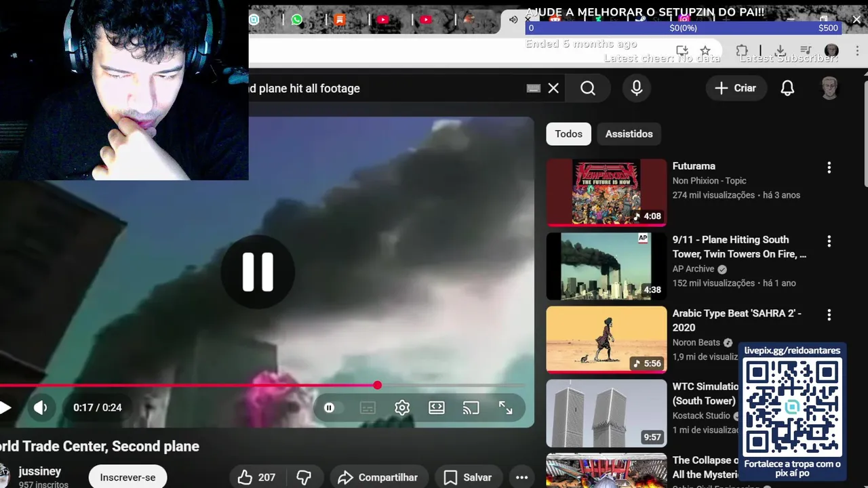
Task: Run search with the magnifier button
Action: pyautogui.click(x=588, y=88)
